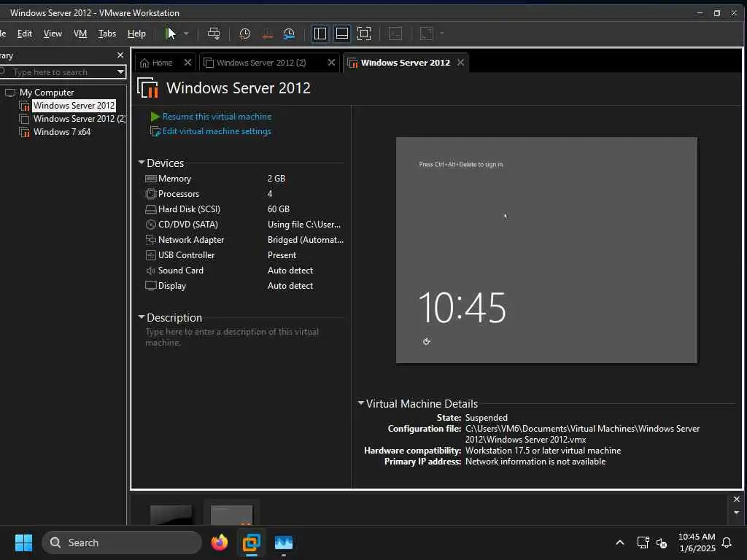
Task: Click the Display device entry
Action: pos(172,286)
